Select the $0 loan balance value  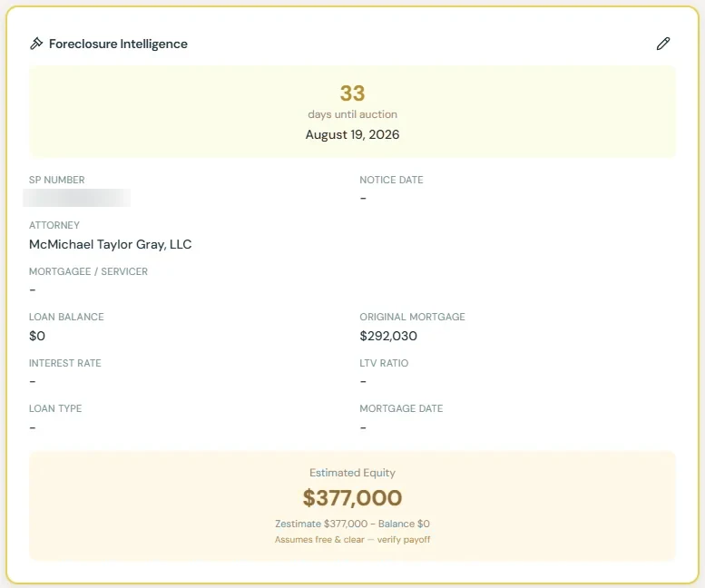click(x=37, y=336)
